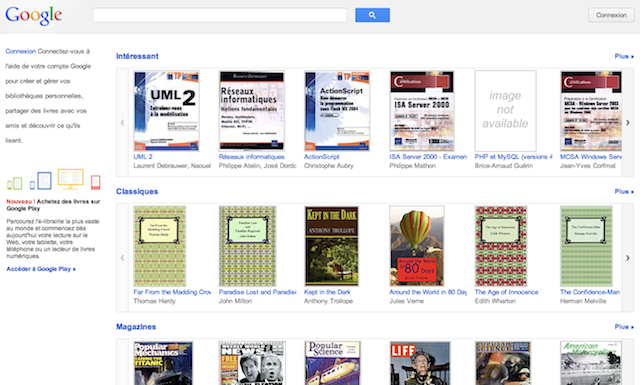Open the Réseaux informatiques book cover
The width and height of the screenshot is (640, 385).
(252, 111)
